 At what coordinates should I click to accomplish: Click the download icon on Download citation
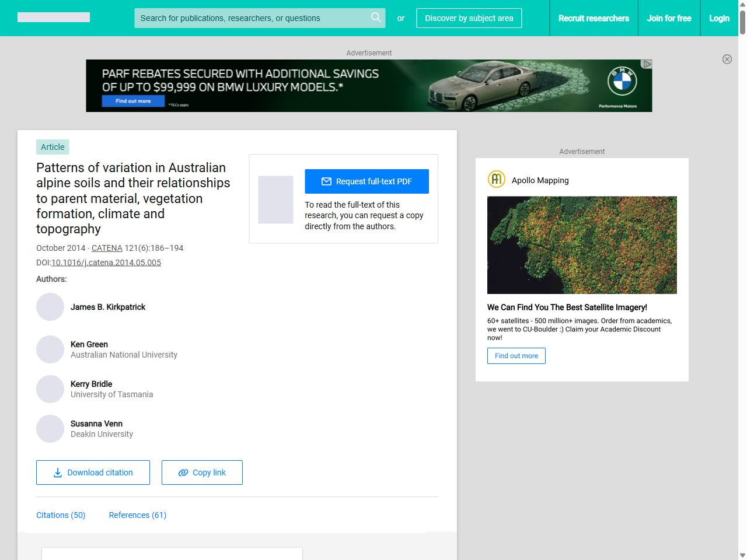[57, 472]
